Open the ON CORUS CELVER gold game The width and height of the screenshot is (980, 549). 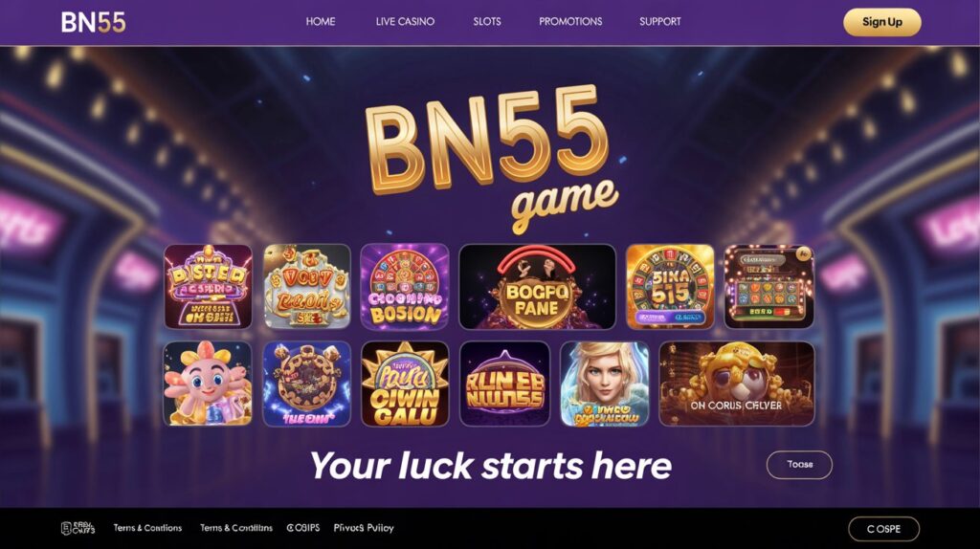click(x=737, y=384)
